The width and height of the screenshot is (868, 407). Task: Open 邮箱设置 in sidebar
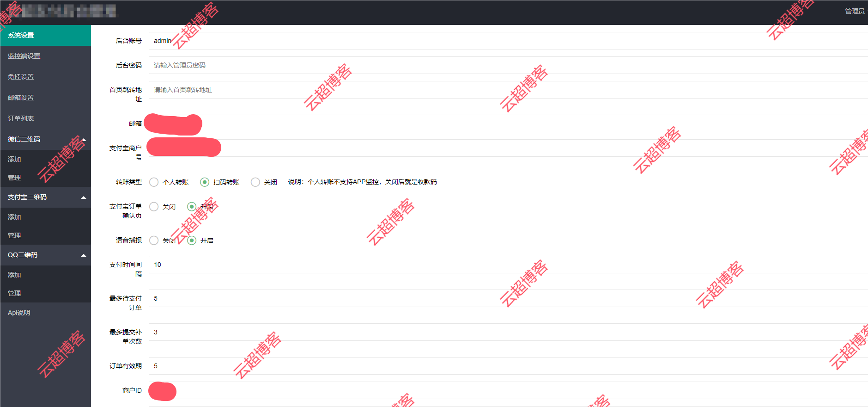(x=45, y=98)
